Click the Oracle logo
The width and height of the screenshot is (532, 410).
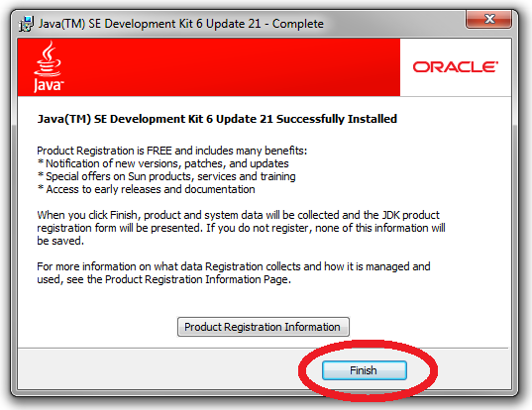(456, 66)
